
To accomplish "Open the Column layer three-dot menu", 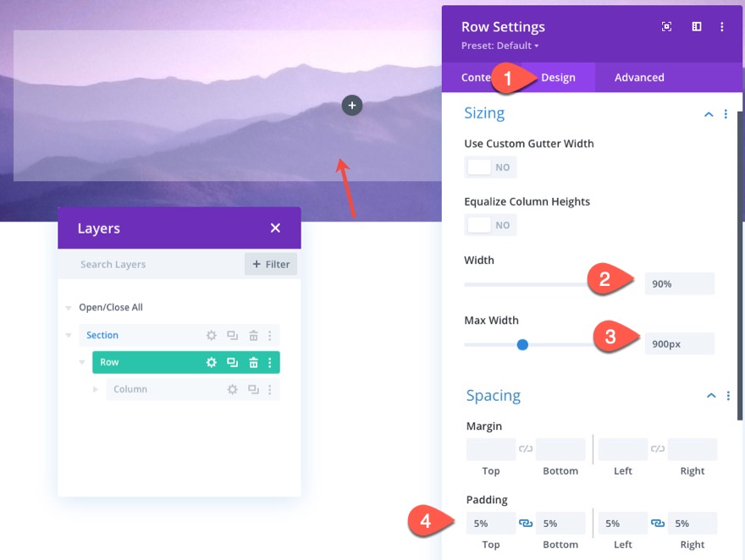I will (x=270, y=390).
